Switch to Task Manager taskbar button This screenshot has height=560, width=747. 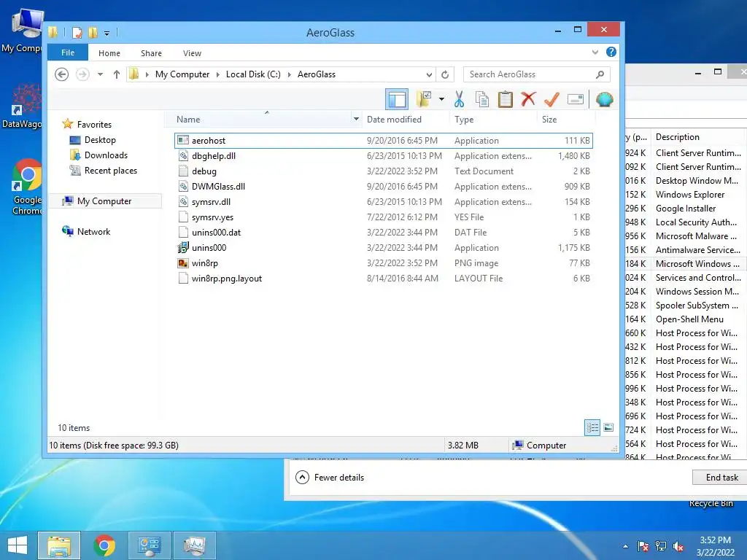click(194, 545)
